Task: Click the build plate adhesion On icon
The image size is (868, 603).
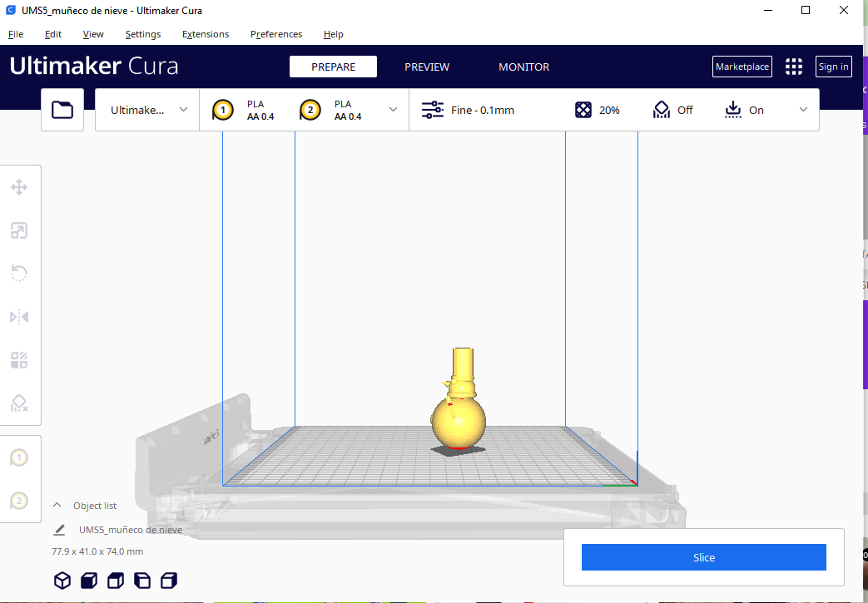Action: (x=733, y=110)
